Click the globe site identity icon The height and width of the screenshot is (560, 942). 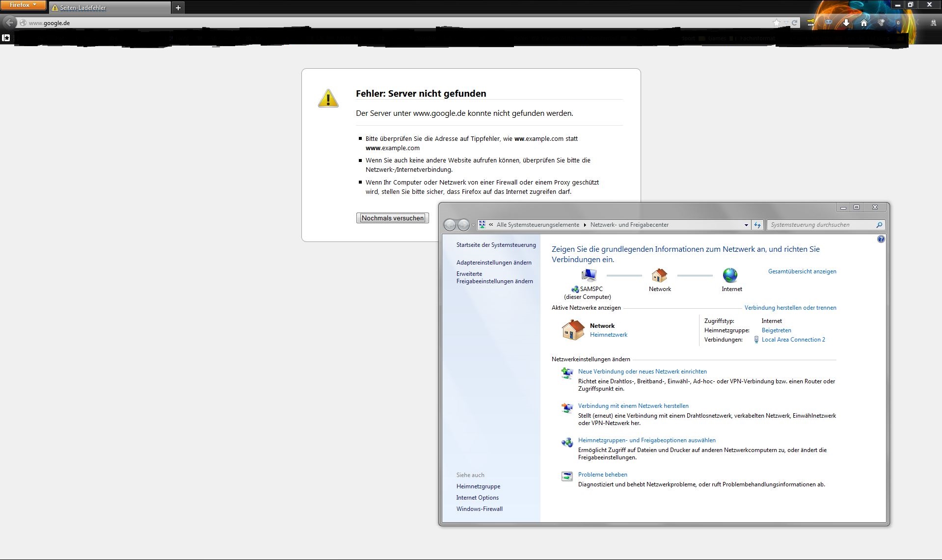pyautogui.click(x=23, y=23)
